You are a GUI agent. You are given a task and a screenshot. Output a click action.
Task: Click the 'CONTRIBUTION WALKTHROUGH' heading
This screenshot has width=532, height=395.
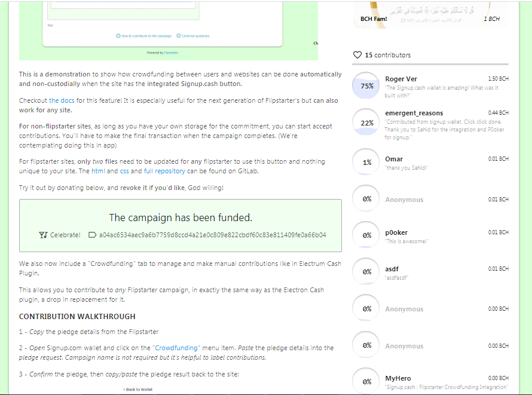[77, 316]
